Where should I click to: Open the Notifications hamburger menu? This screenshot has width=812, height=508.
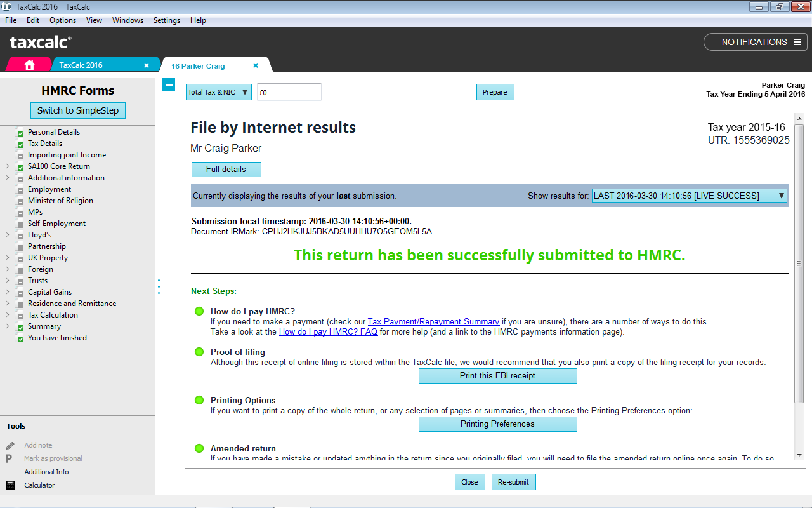pyautogui.click(x=797, y=42)
